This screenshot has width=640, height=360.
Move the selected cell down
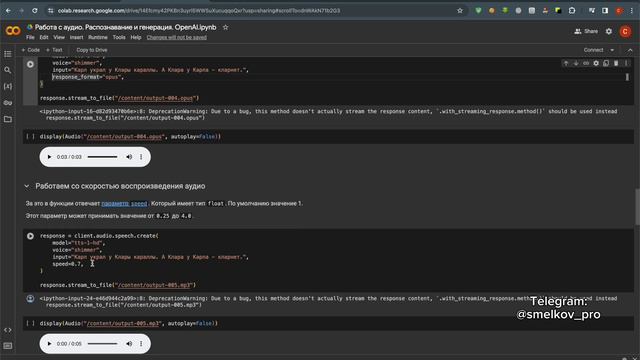click(x=576, y=63)
